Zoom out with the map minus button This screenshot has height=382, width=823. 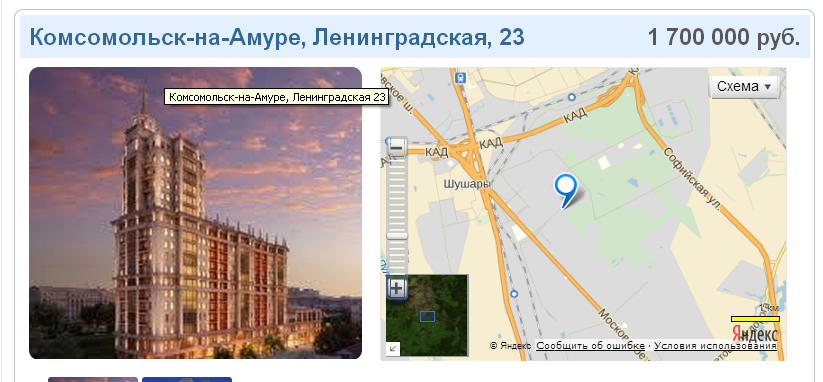pos(397,147)
